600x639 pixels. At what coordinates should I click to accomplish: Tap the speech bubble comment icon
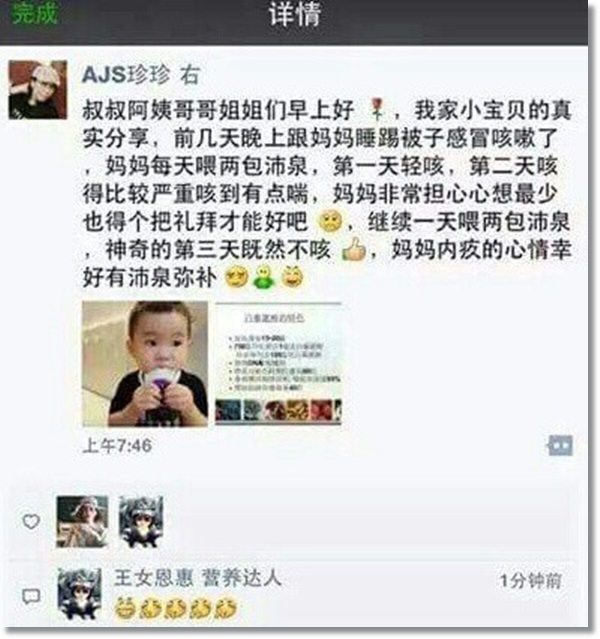[31, 596]
